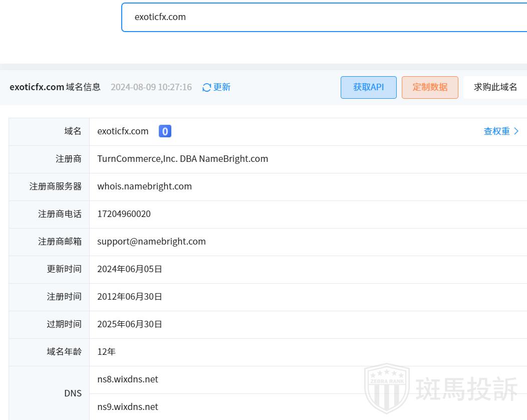
Task: Click the query timestamp 2024-08-09 10:27:16
Action: pos(151,87)
